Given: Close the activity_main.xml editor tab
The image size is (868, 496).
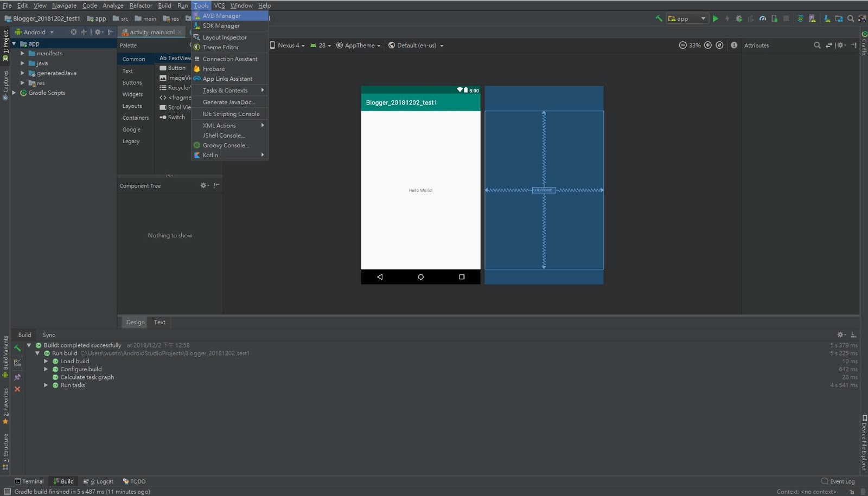Looking at the screenshot, I should [x=180, y=32].
